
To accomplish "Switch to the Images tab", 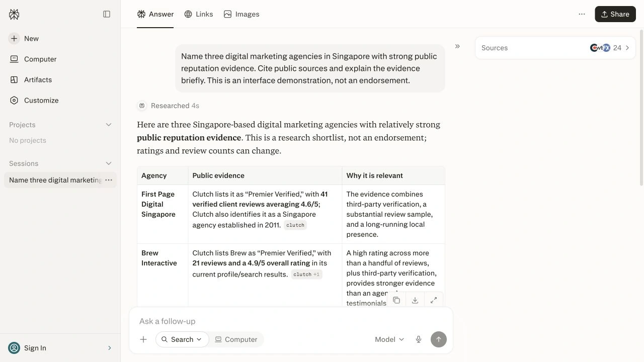I will [x=242, y=14].
